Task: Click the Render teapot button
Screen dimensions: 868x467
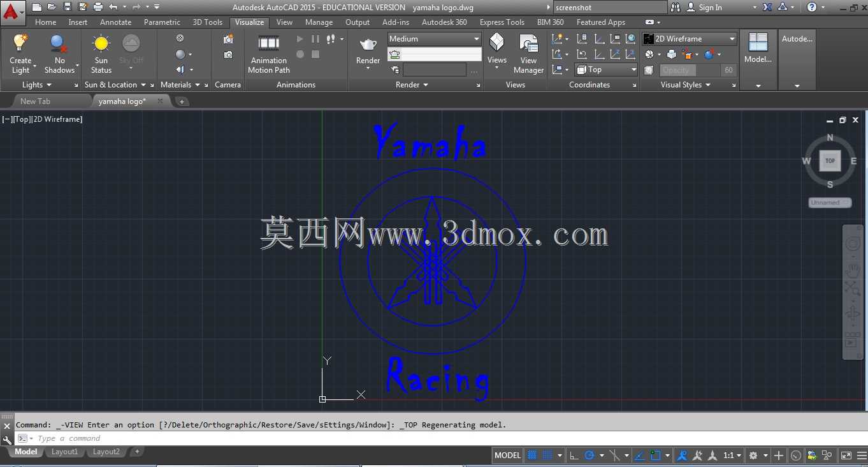Action: click(x=368, y=50)
